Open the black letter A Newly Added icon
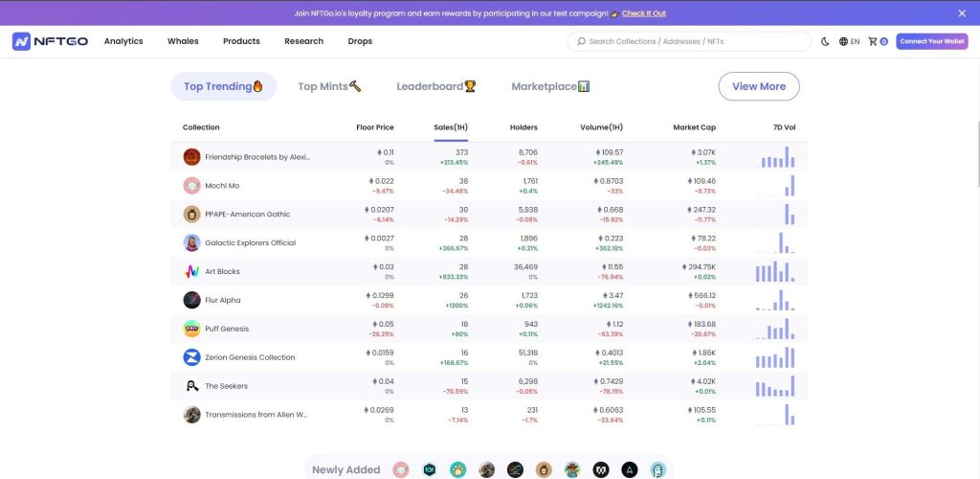Image resolution: width=980 pixels, height=479 pixels. [x=630, y=469]
